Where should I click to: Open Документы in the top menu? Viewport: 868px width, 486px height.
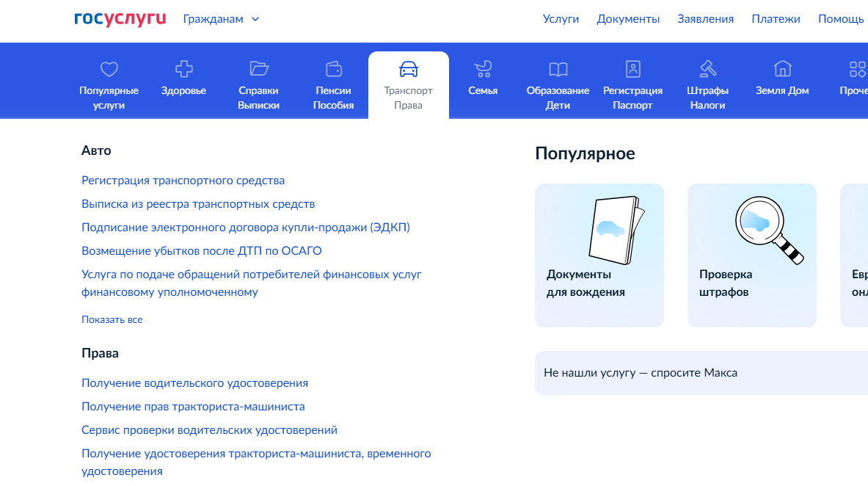pyautogui.click(x=628, y=19)
